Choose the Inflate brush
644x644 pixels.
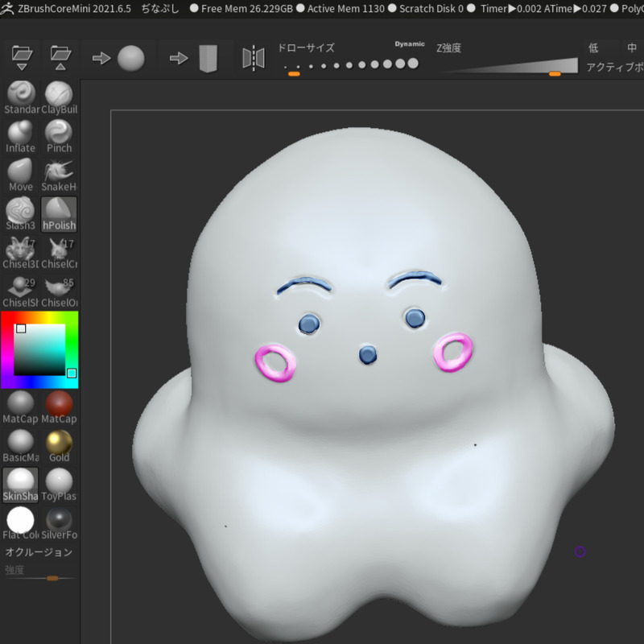(x=21, y=134)
